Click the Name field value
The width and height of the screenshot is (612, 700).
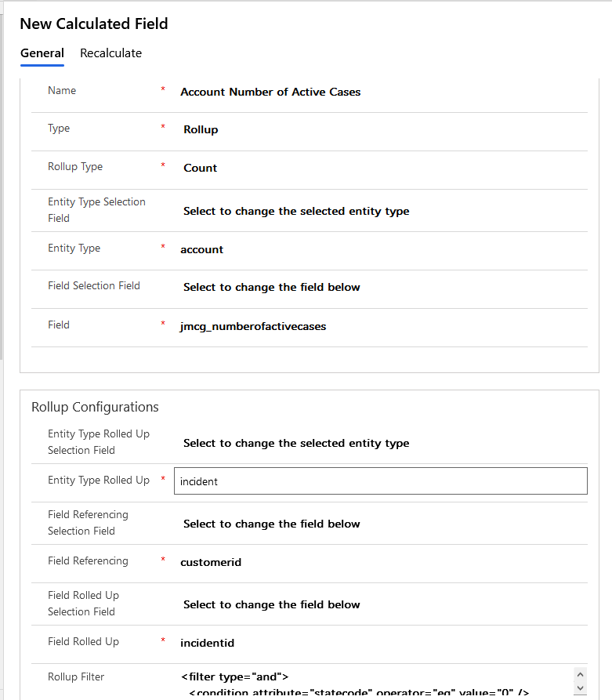coord(270,92)
